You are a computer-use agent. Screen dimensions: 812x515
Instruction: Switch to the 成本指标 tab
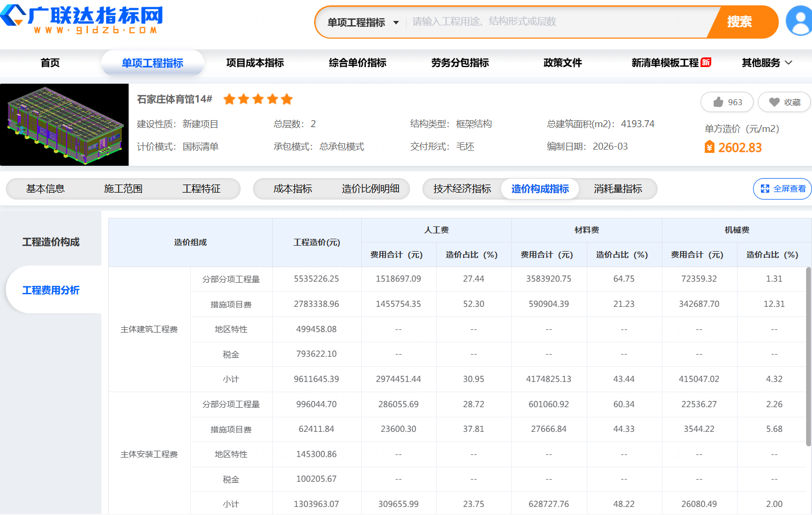293,189
